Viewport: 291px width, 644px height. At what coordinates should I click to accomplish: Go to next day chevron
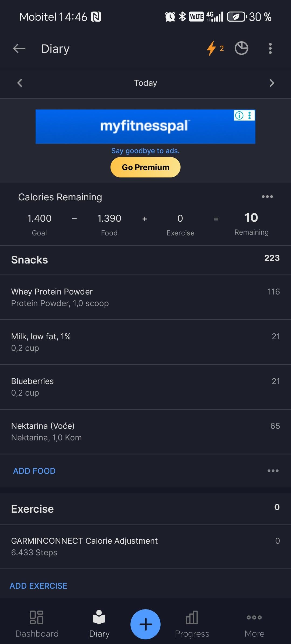click(x=272, y=83)
